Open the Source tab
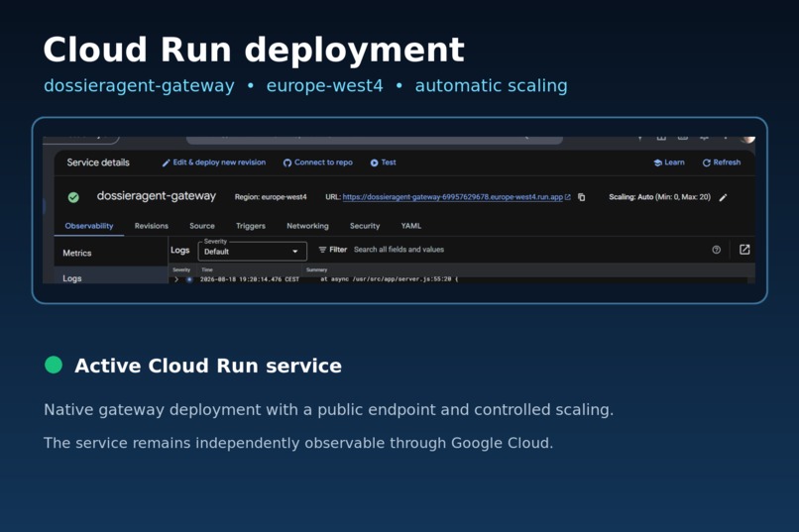799x532 pixels. coord(202,226)
